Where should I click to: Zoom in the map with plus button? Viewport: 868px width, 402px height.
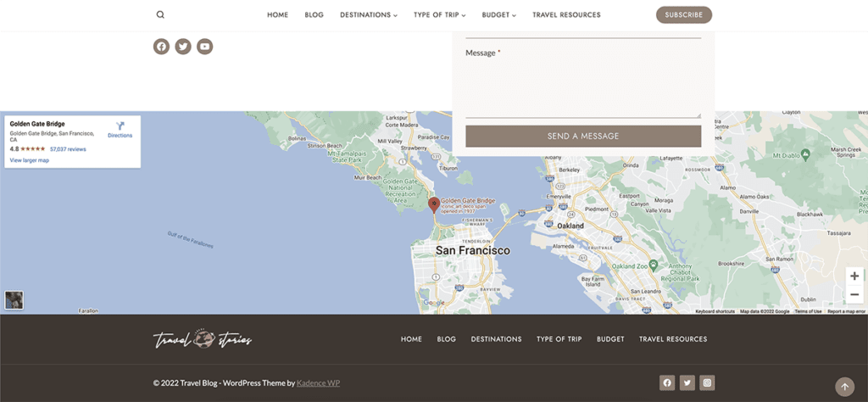854,276
